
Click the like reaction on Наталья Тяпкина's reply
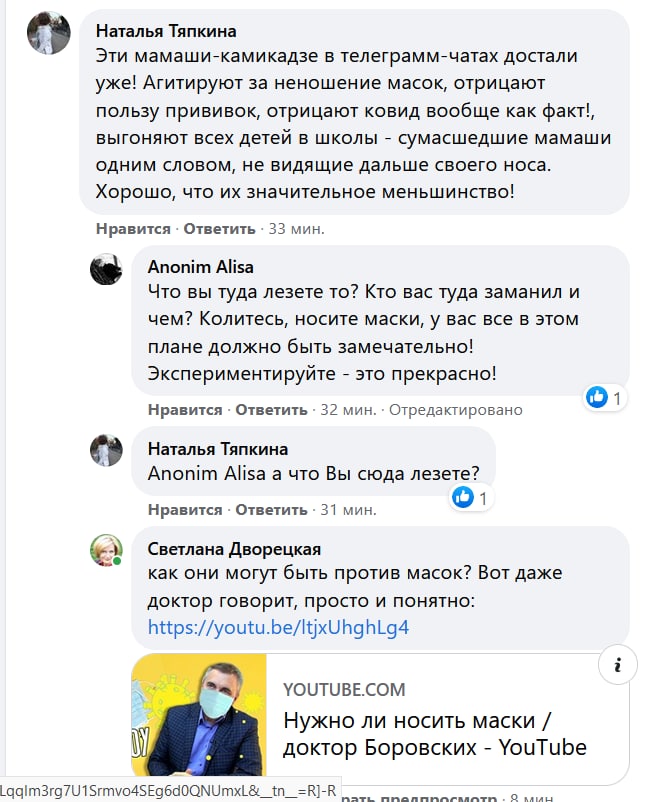click(x=471, y=497)
